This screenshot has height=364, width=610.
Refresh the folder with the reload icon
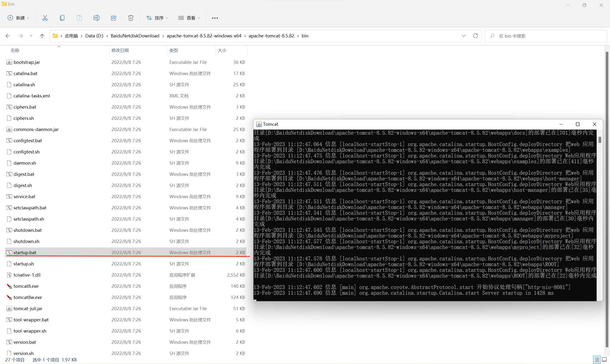(x=475, y=36)
